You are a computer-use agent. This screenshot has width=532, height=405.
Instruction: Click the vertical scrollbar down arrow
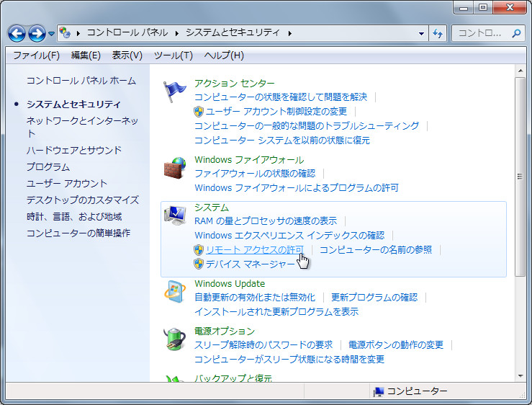520,376
